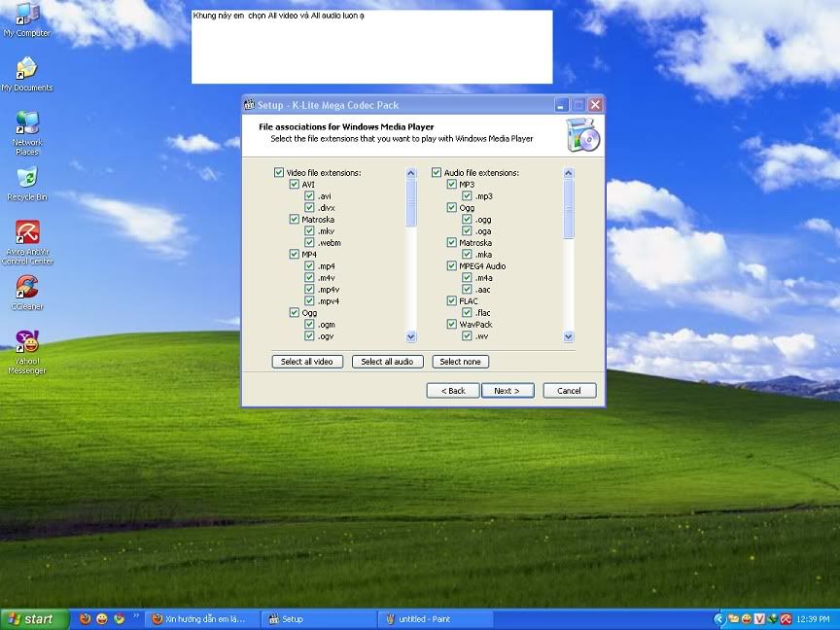
Task: Toggle the video Ogg group checkbox
Action: (x=295, y=312)
